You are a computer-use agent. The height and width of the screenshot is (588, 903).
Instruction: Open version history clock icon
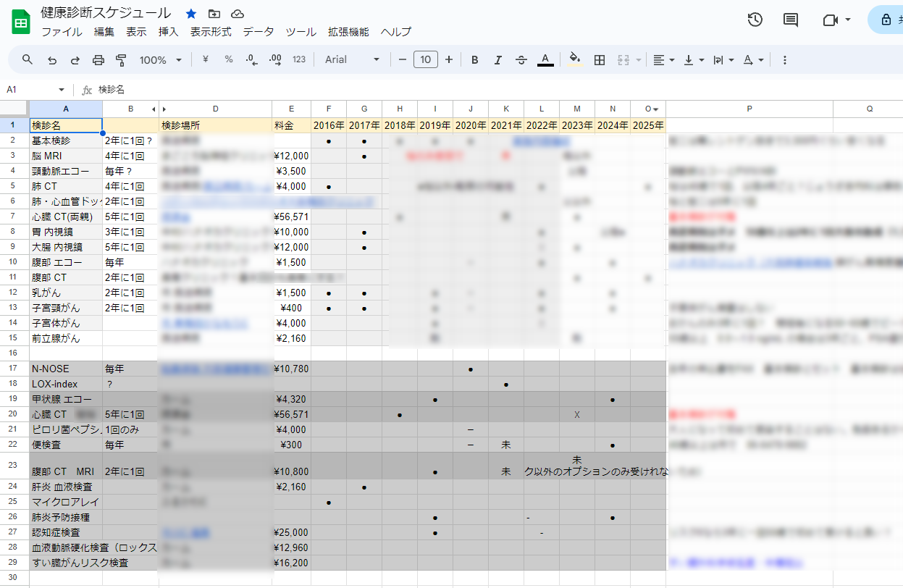(x=755, y=20)
